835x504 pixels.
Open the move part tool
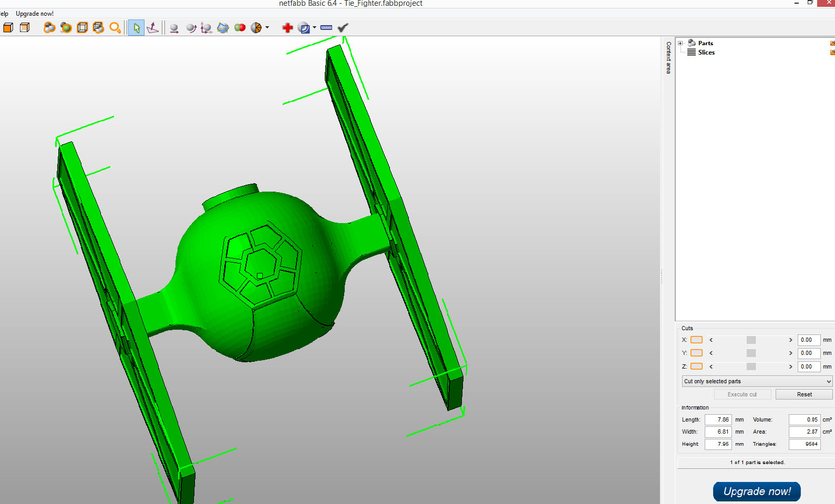click(174, 28)
